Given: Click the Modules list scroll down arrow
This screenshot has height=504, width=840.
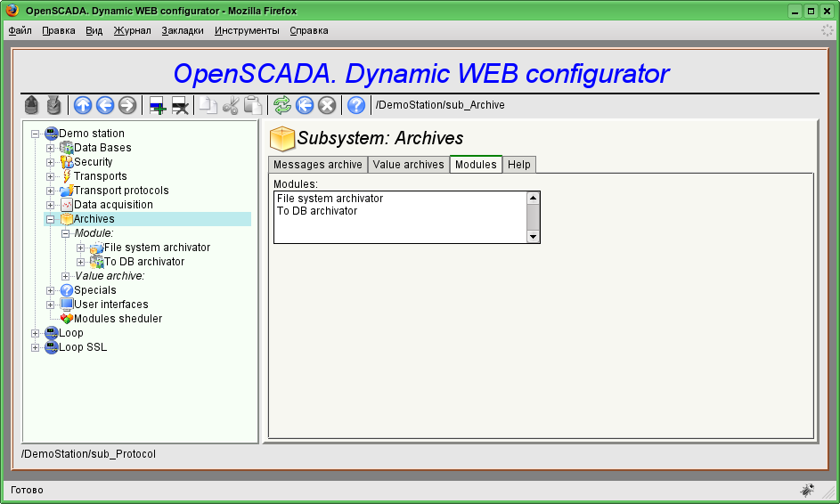Looking at the screenshot, I should tap(533, 237).
